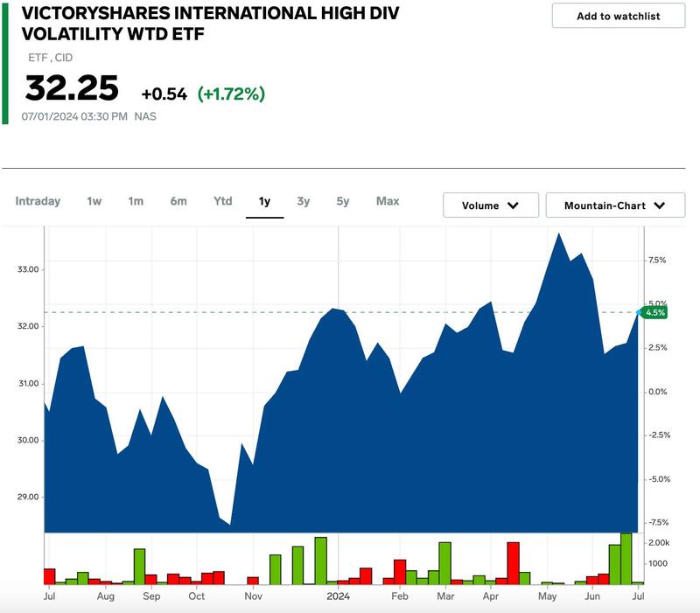Viewport: 700px width, 613px height.
Task: Click the Add to watchlist button
Action: point(619,16)
